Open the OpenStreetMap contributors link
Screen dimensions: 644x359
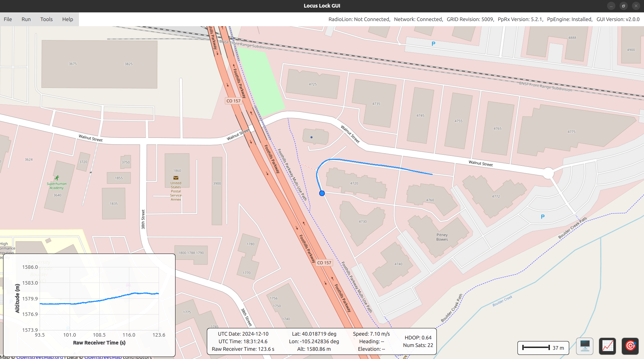click(x=103, y=357)
